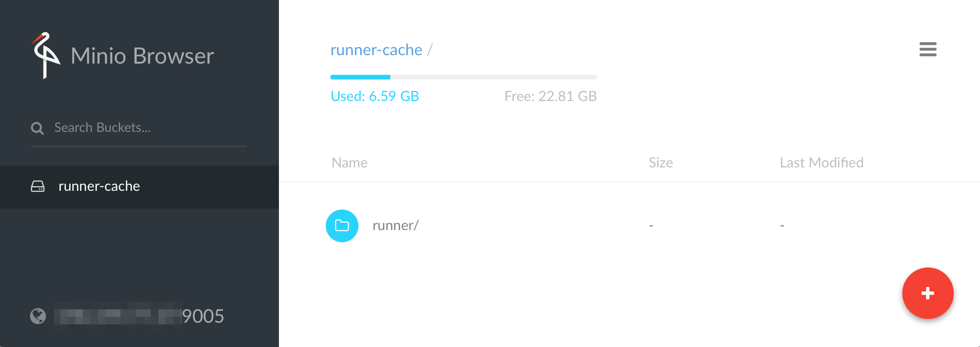
Task: Sort by the Last Modified column header
Action: pos(821,162)
